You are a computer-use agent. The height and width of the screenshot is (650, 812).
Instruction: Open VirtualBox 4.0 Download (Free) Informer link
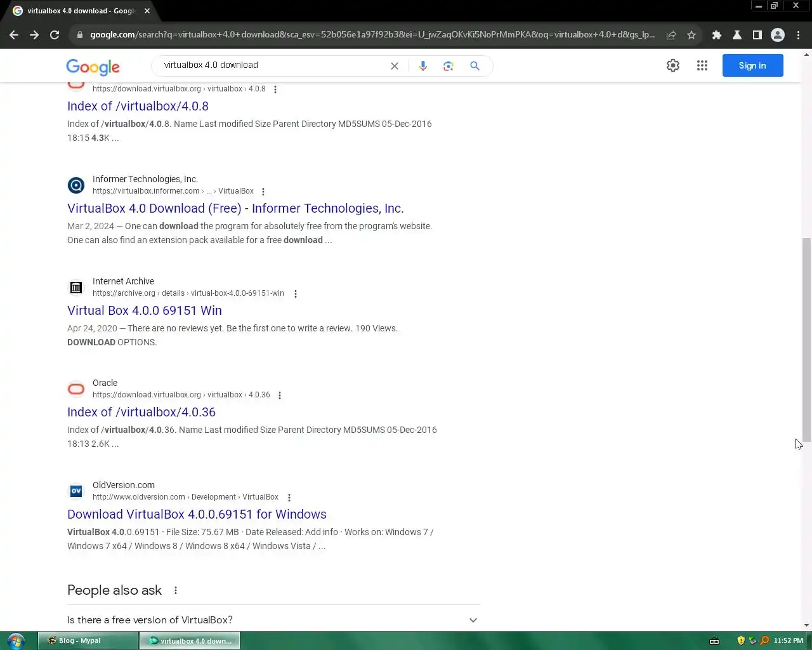[235, 209]
